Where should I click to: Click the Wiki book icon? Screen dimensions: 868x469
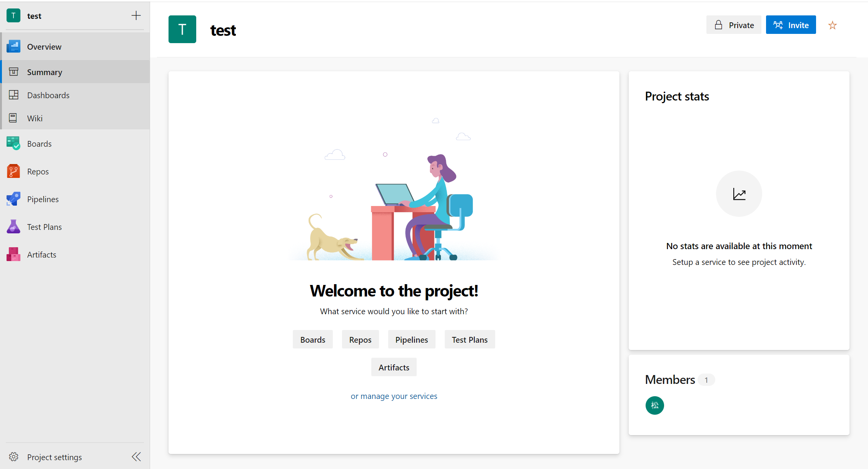(x=13, y=118)
